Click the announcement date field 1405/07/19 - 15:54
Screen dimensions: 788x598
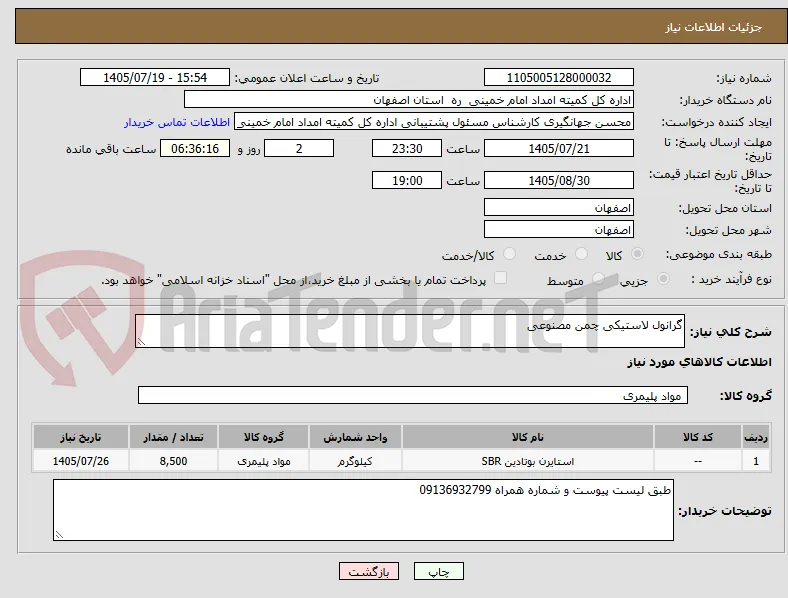(155, 77)
